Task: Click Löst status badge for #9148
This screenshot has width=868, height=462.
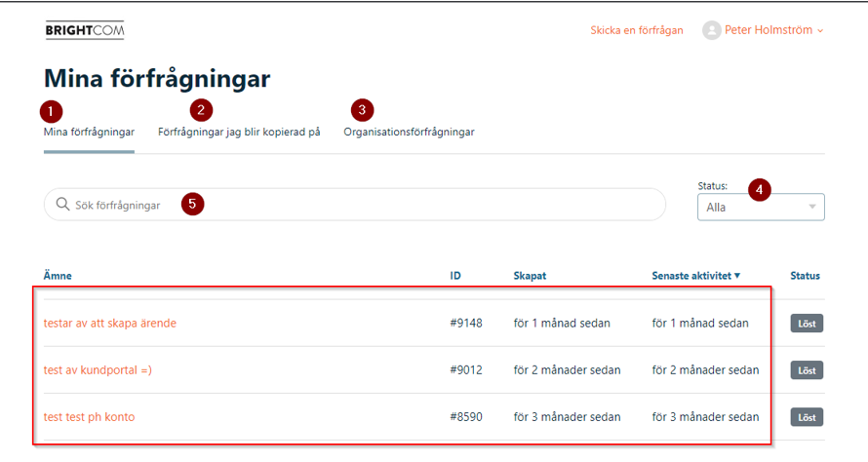Action: click(807, 324)
